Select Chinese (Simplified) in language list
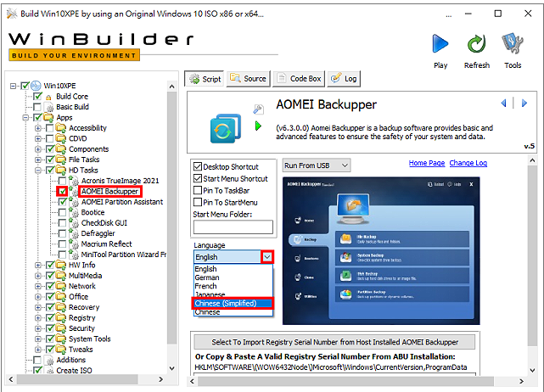This screenshot has height=392, width=544. 233,303
